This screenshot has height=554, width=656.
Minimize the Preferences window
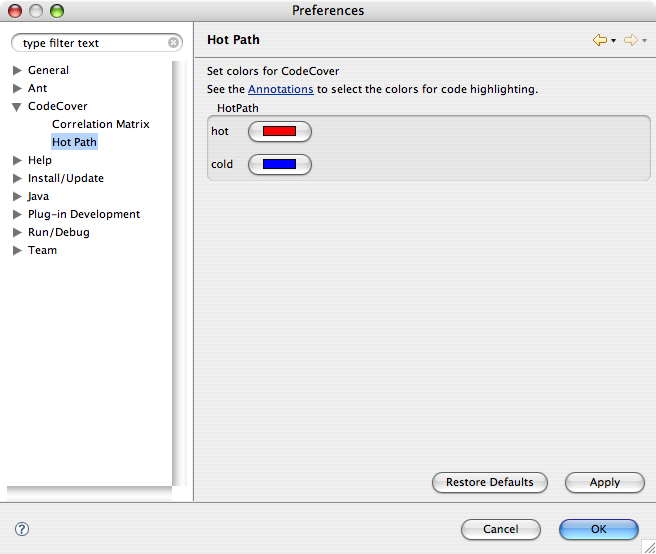click(x=36, y=10)
